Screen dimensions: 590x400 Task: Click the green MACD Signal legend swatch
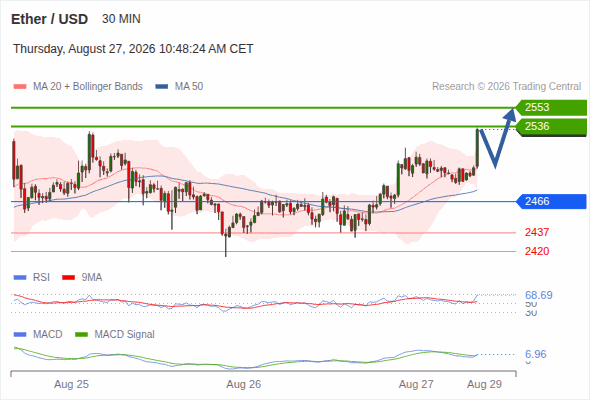point(81,335)
